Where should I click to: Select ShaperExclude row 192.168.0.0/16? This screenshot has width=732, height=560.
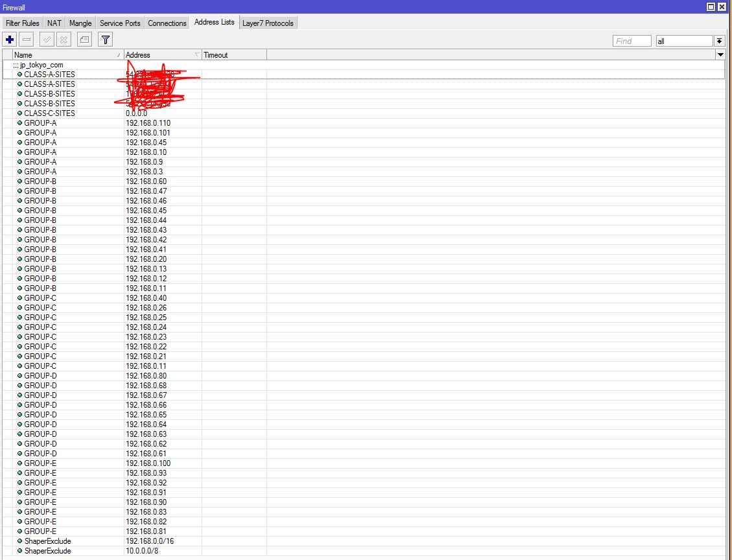coord(364,541)
